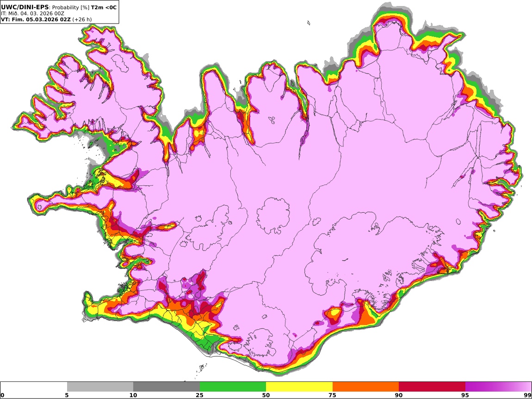Click the magenta 95-99% legend band

pyautogui.click(x=498, y=387)
